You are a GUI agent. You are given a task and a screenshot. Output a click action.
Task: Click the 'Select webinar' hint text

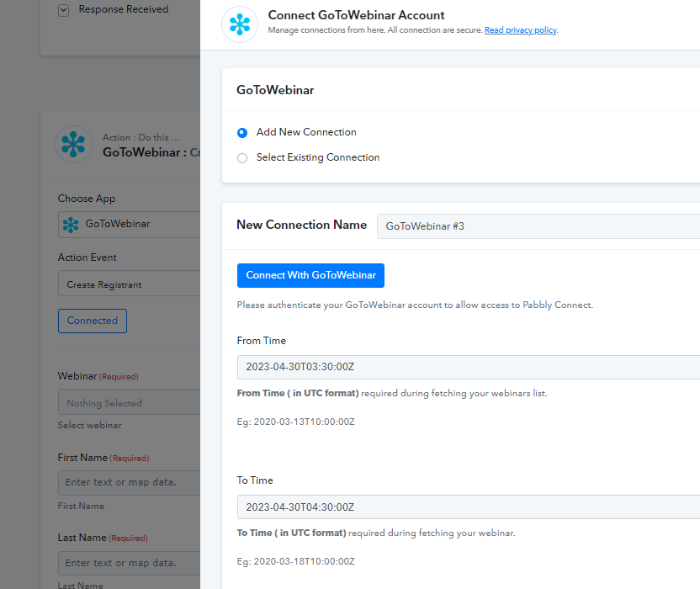pos(89,425)
